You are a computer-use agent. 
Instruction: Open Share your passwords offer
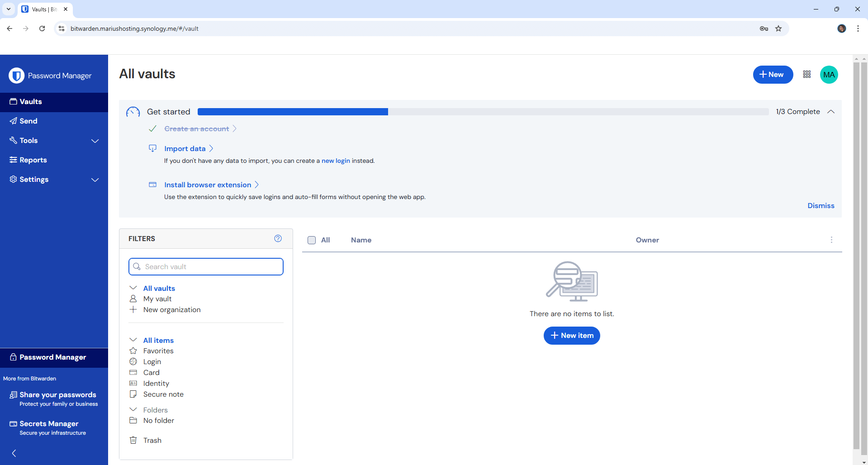[54, 399]
